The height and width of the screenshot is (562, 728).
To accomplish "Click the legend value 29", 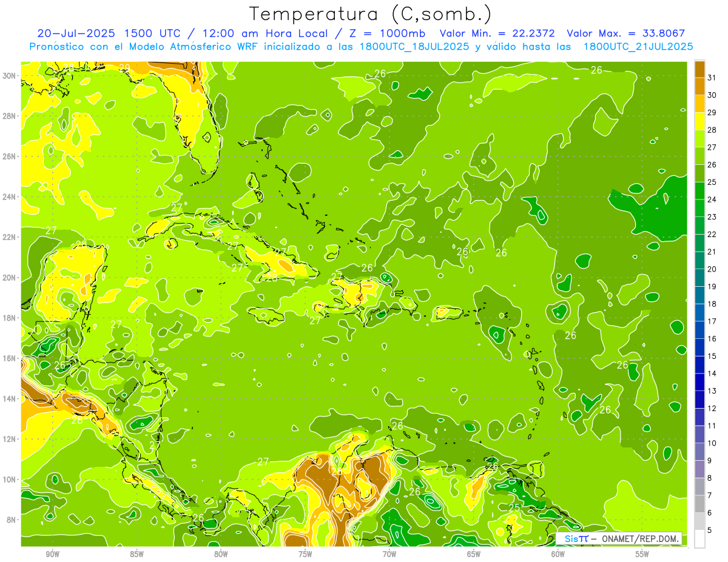I will pos(712,113).
